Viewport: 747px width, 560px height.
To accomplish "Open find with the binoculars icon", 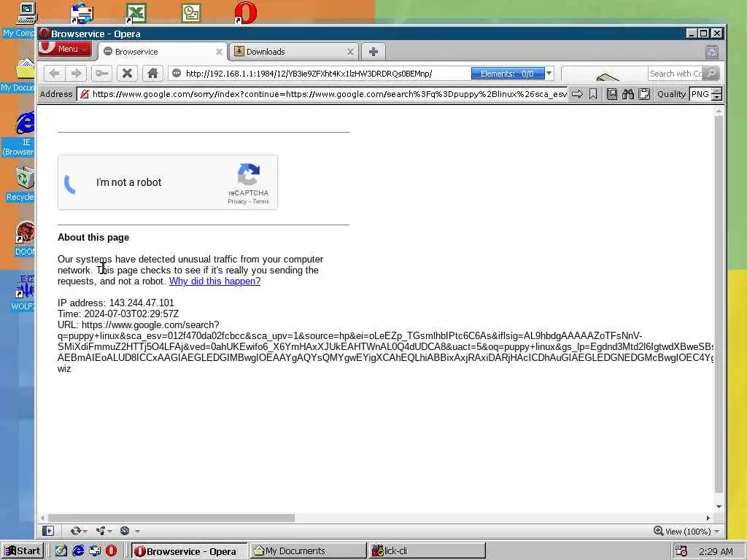I will coord(628,94).
